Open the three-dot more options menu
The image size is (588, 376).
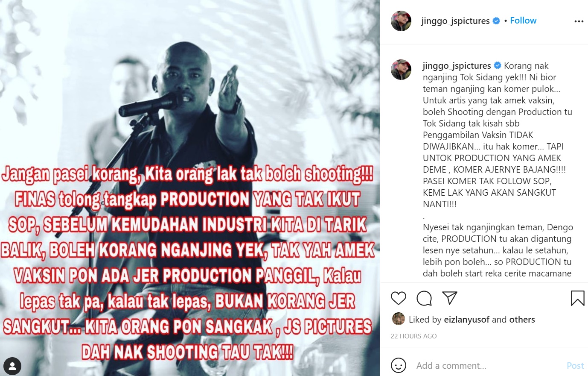pyautogui.click(x=579, y=21)
